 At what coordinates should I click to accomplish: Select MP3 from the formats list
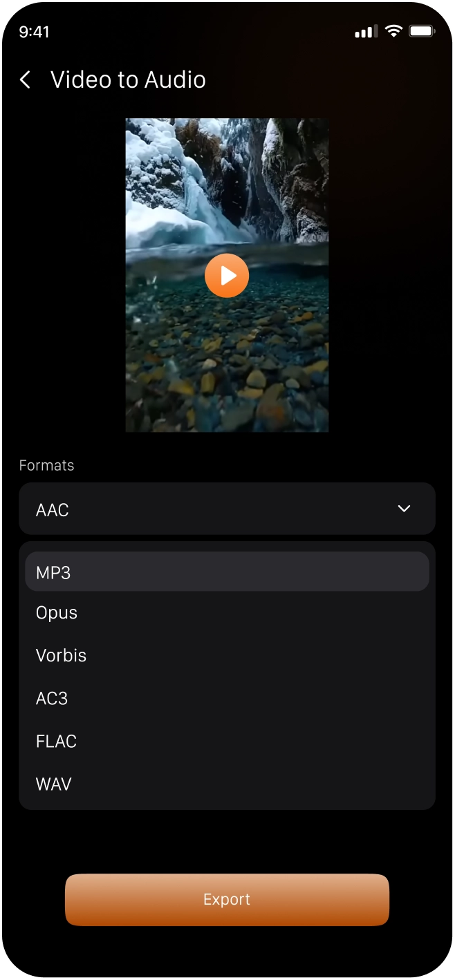pyautogui.click(x=227, y=572)
